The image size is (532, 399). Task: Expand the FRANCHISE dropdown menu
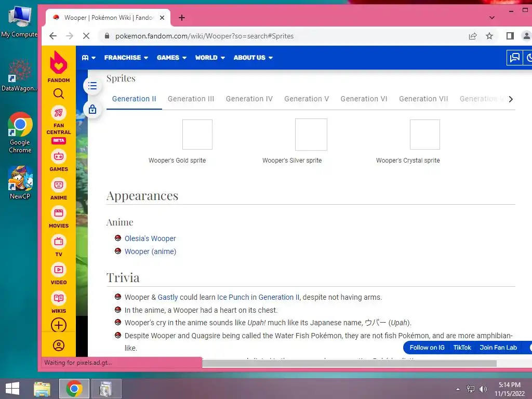(x=126, y=58)
